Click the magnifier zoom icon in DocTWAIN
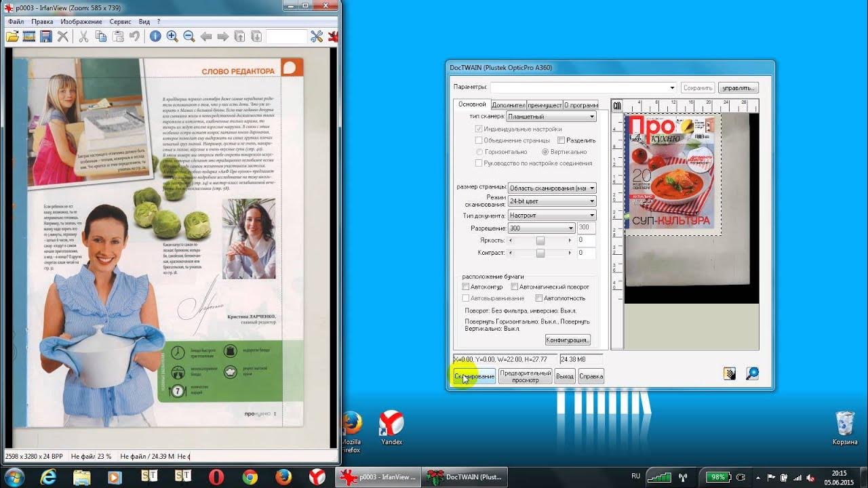The image size is (868, 488). [751, 373]
